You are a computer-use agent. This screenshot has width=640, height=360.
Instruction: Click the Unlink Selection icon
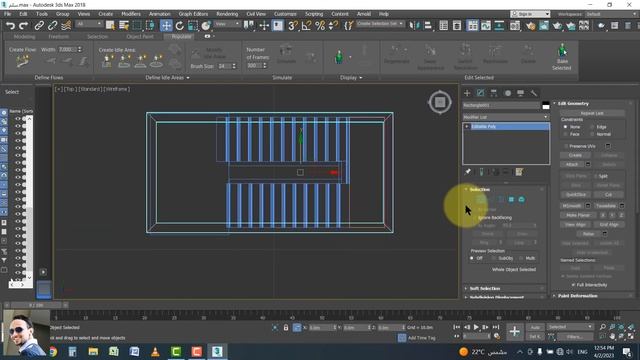(52, 26)
